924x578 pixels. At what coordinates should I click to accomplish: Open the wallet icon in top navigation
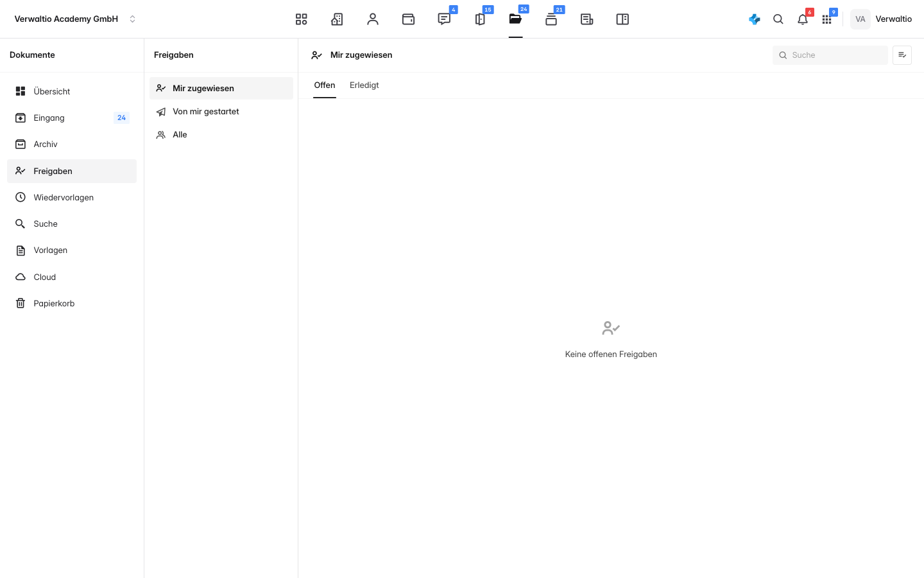(x=408, y=19)
